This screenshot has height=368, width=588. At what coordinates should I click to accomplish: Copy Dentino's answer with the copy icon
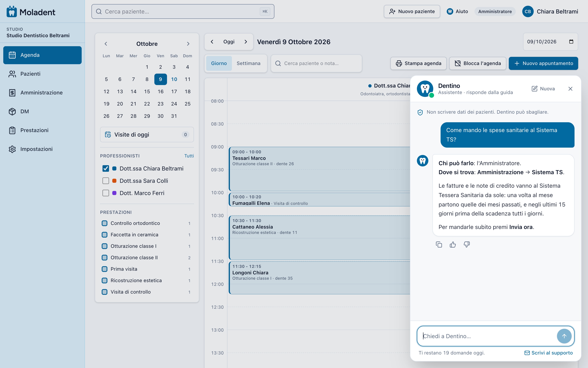(439, 245)
